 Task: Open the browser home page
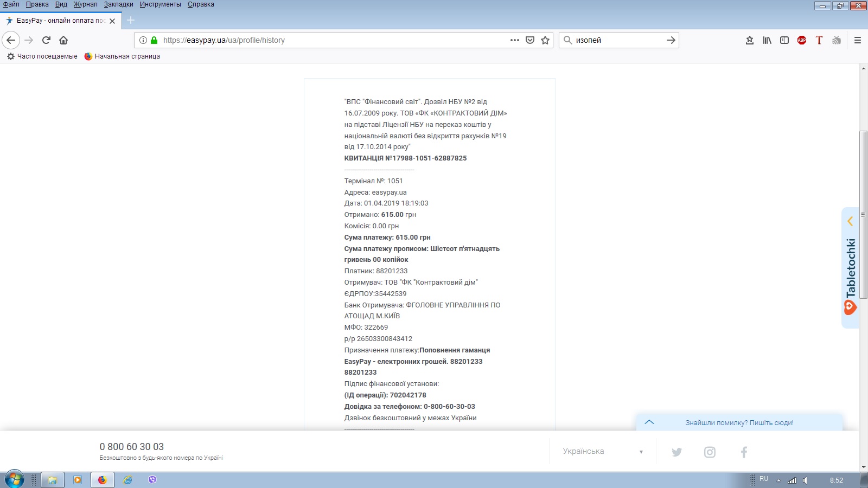[63, 40]
